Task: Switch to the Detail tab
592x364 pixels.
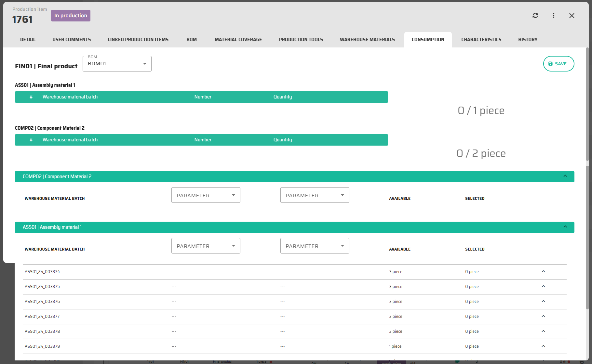Action: coord(28,40)
